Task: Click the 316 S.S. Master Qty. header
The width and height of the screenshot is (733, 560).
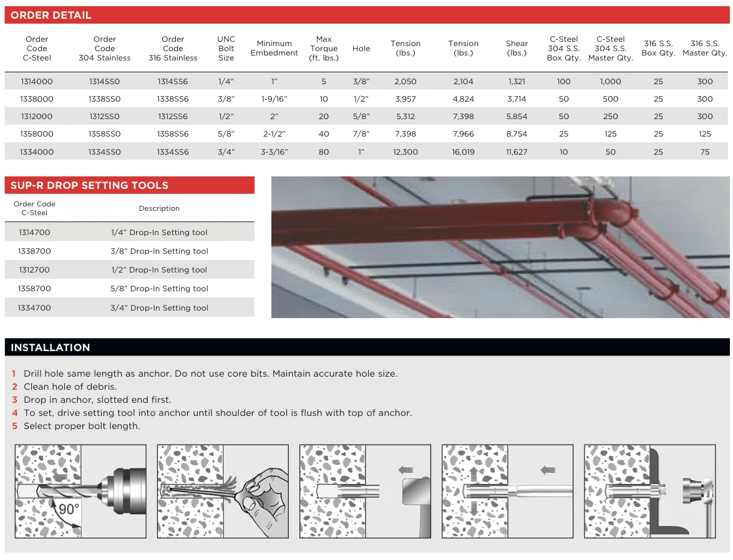Action: click(705, 49)
